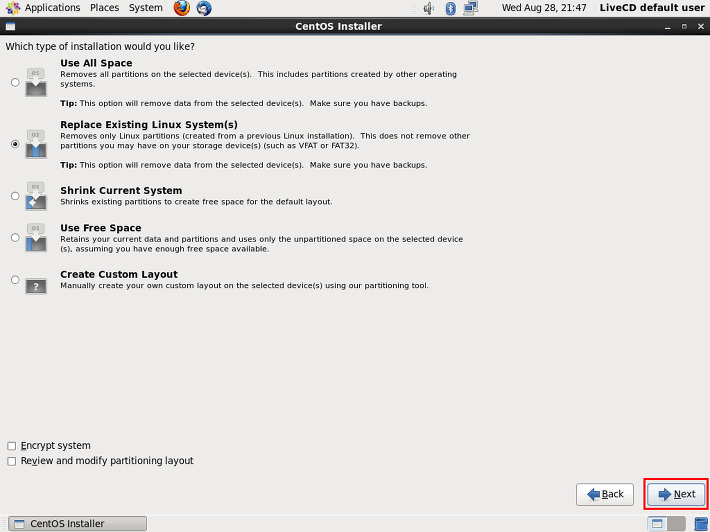
Task: Click the bottom-right panel desktop icon
Action: click(x=701, y=524)
